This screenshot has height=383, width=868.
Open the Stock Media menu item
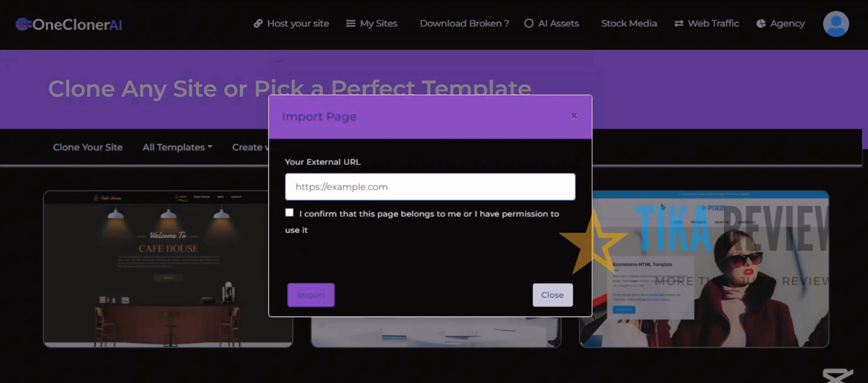point(629,24)
